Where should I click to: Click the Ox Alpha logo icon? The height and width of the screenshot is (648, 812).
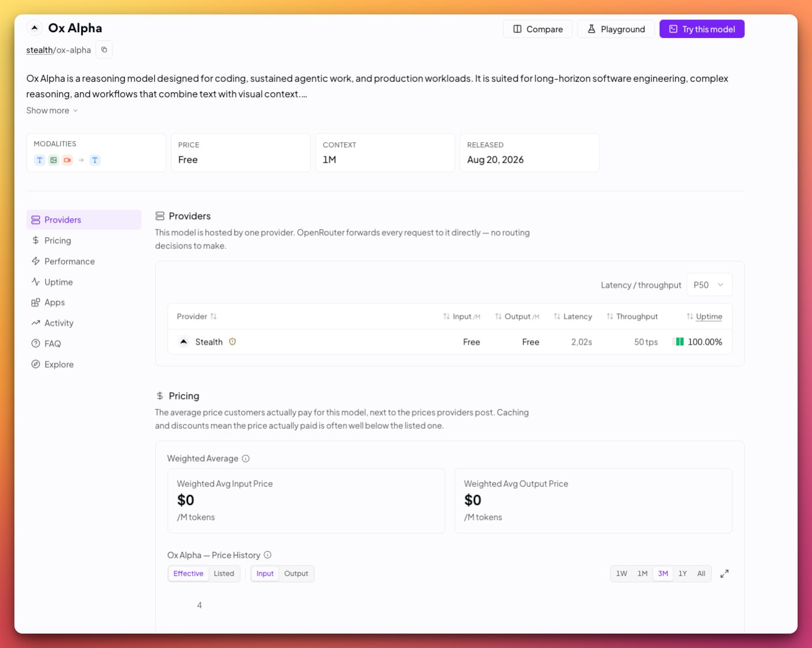click(x=35, y=28)
